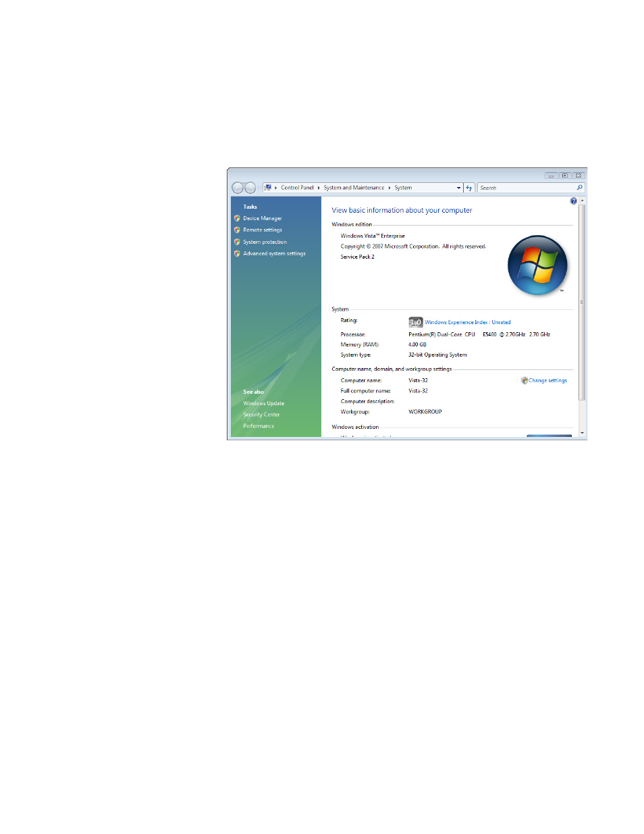Click the '4.00 GB' memory value
This screenshot has width=644, height=834.
pyautogui.click(x=417, y=345)
